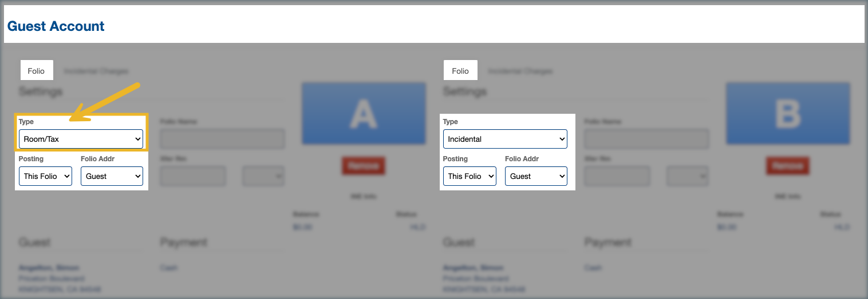Click the blue folio B tile
The height and width of the screenshot is (299, 868).
[x=788, y=113]
